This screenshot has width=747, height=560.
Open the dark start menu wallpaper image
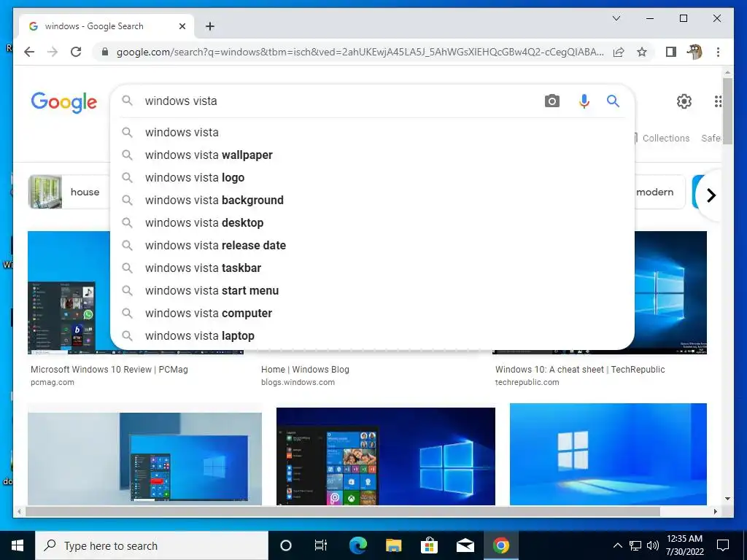386,456
